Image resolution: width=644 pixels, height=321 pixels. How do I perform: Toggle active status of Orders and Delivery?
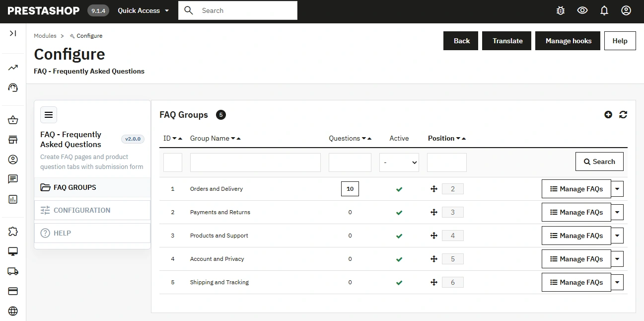399,189
